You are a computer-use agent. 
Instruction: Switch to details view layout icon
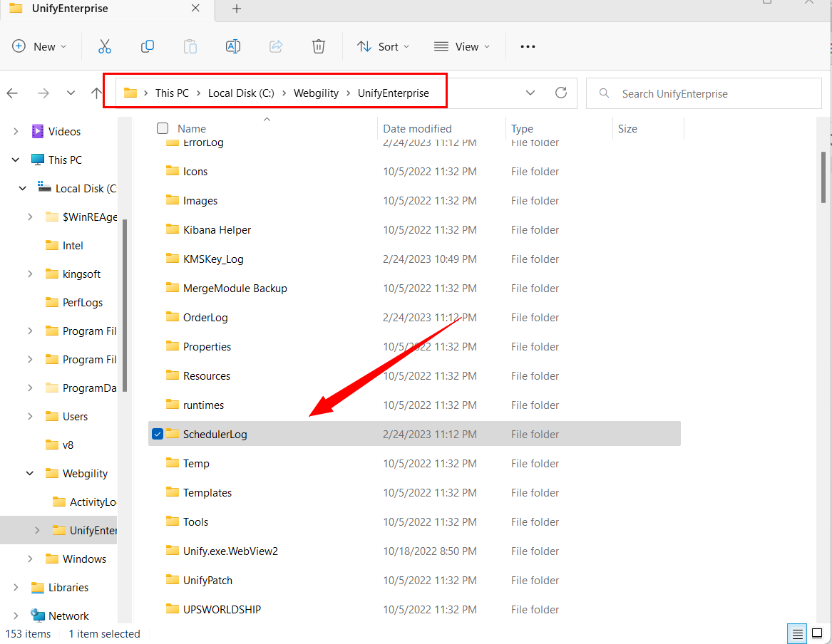coord(797,633)
